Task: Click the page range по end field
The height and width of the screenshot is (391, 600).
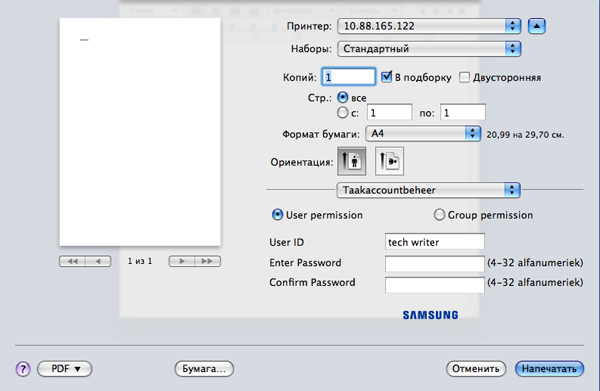Action: click(463, 113)
